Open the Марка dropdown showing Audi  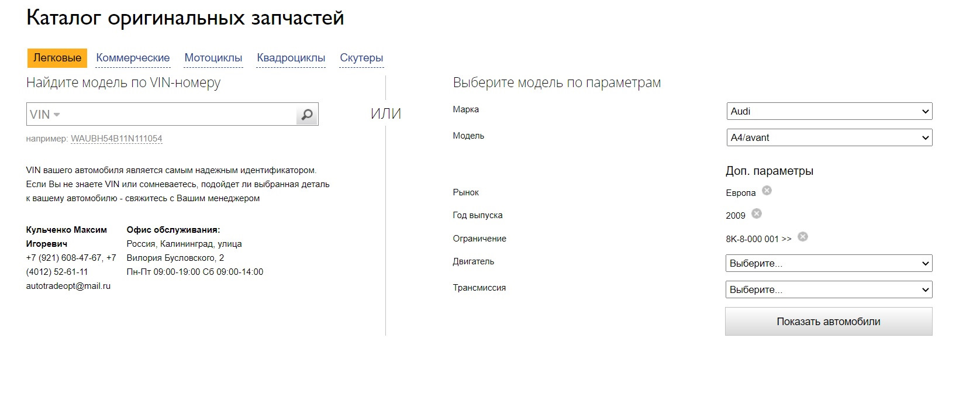[829, 111]
